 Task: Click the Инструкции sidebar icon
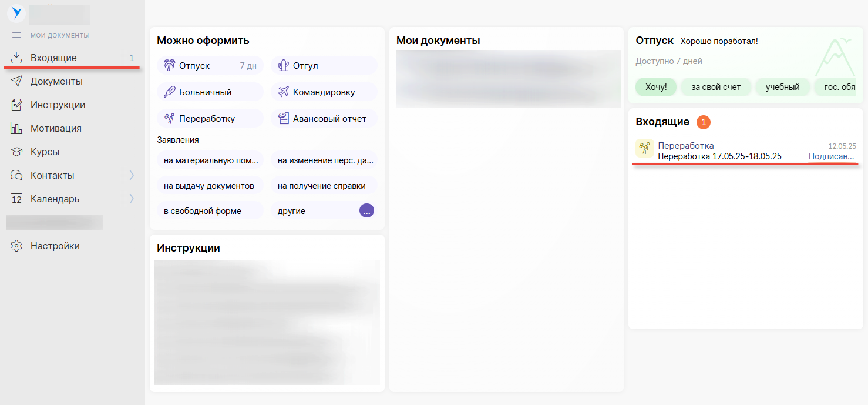tap(17, 105)
